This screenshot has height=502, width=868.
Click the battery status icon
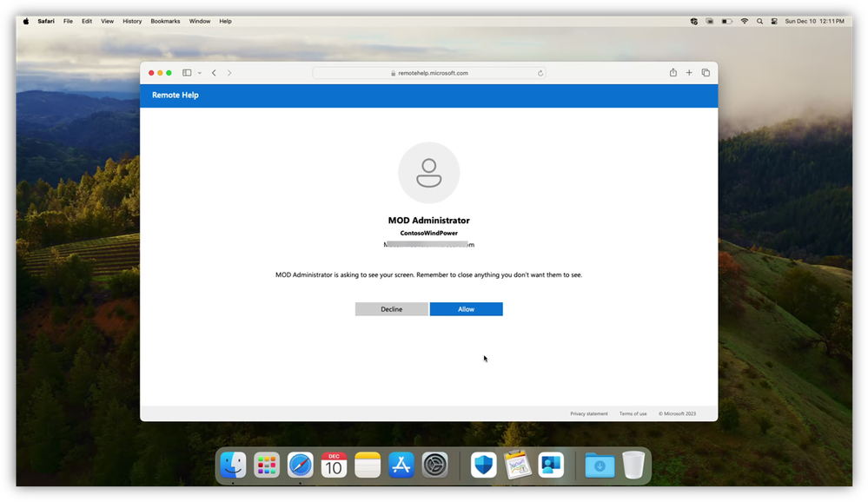(727, 22)
